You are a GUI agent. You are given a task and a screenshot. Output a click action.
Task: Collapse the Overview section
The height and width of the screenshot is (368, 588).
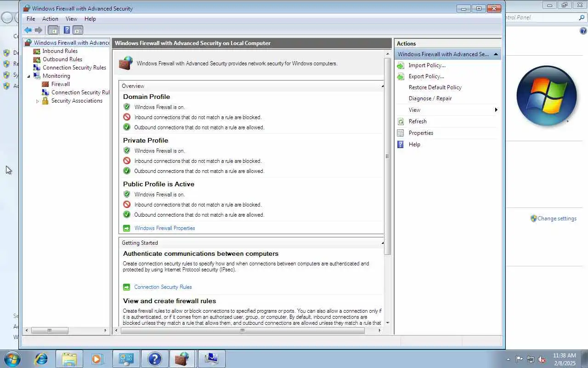(382, 86)
